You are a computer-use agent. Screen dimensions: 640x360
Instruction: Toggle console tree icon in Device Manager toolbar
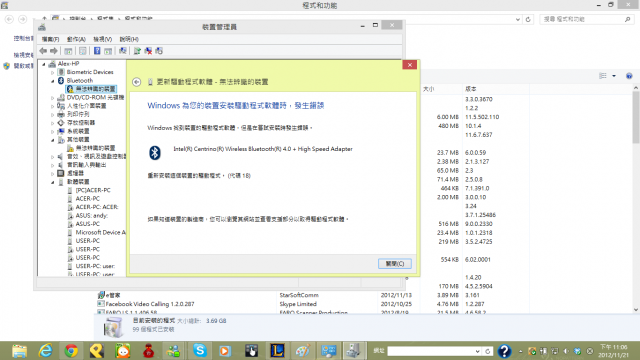coord(68,51)
